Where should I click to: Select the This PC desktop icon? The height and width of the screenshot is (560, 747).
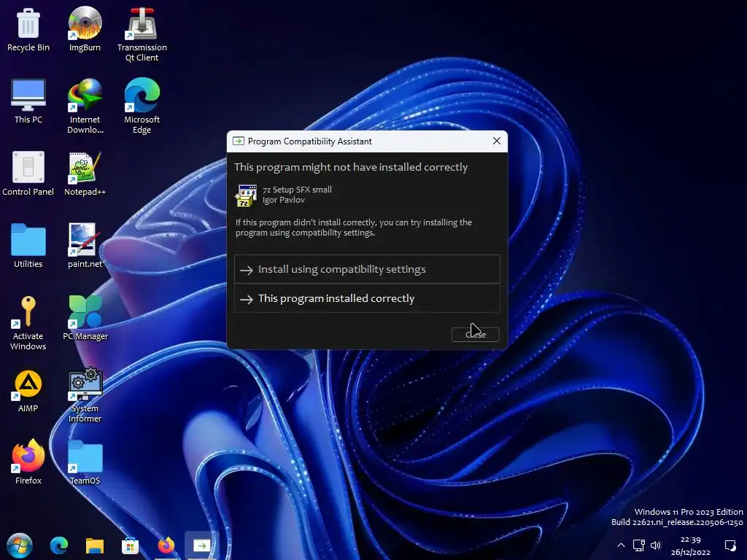(28, 101)
